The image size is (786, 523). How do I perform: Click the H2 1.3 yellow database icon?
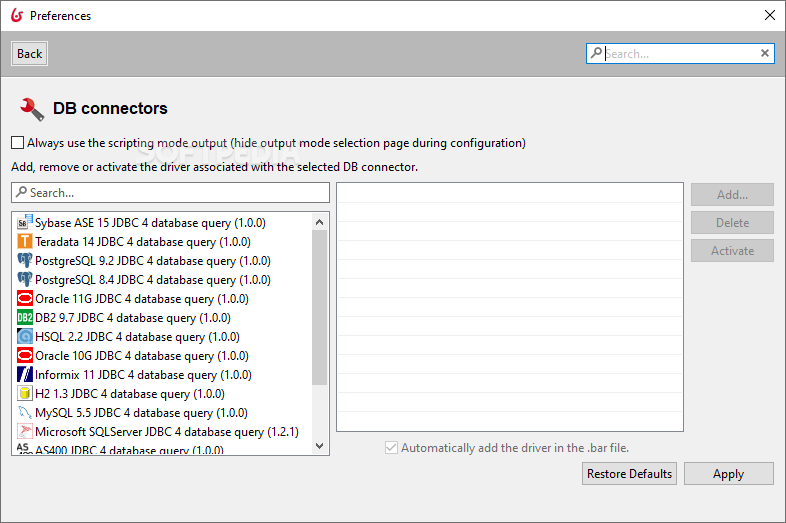click(x=25, y=394)
